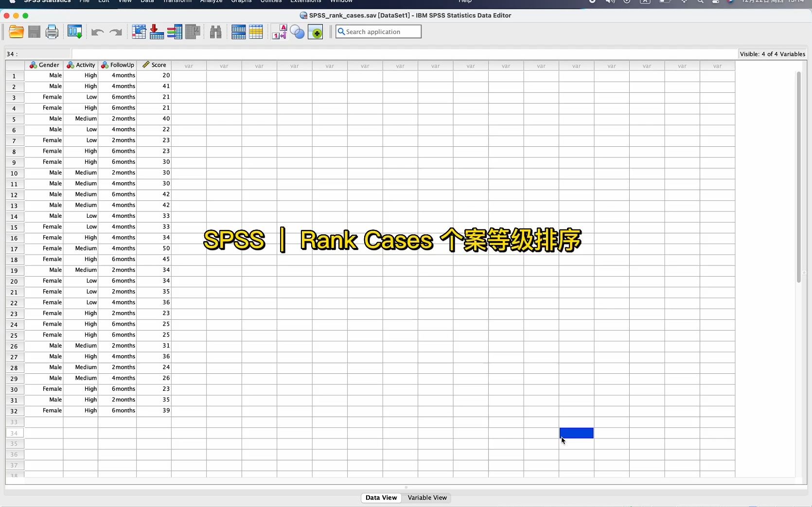812x507 pixels.
Task: Click Score cell 42 in row 12
Action: point(154,194)
